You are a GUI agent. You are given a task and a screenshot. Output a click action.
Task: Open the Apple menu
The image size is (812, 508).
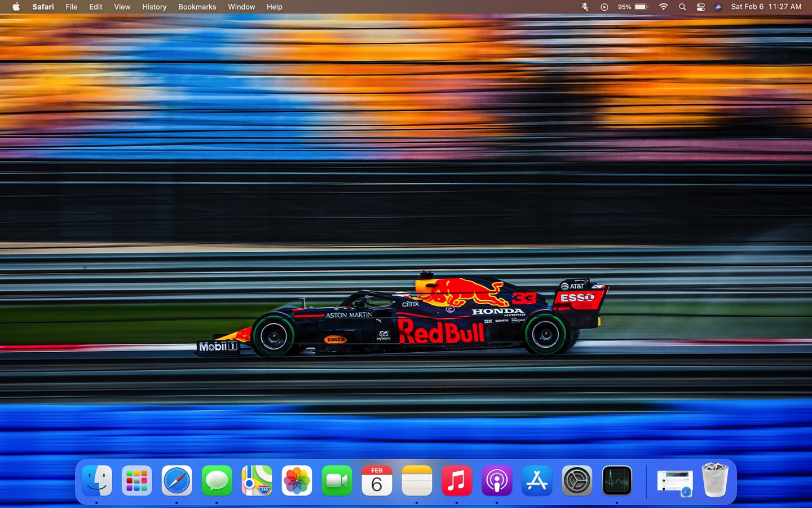point(16,7)
